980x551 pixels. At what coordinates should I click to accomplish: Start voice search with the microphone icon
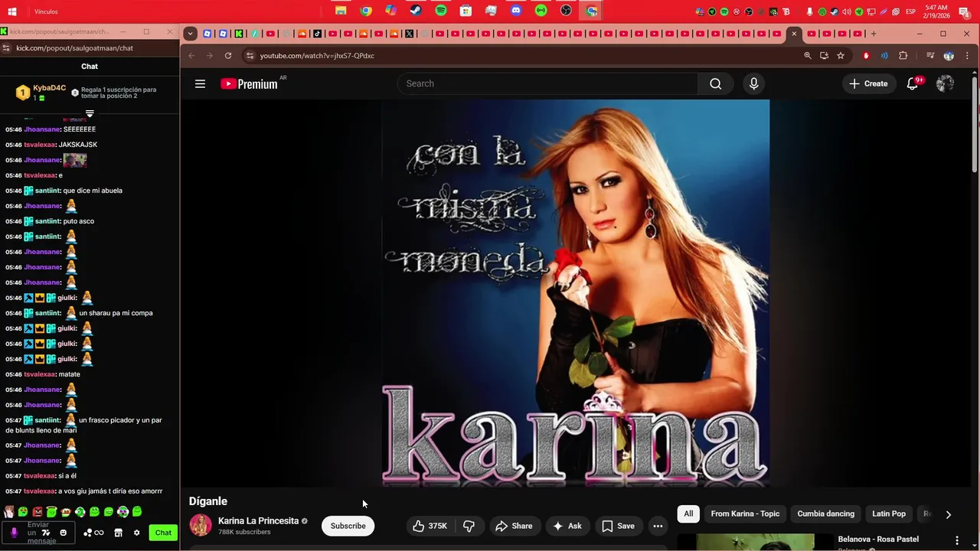(754, 84)
